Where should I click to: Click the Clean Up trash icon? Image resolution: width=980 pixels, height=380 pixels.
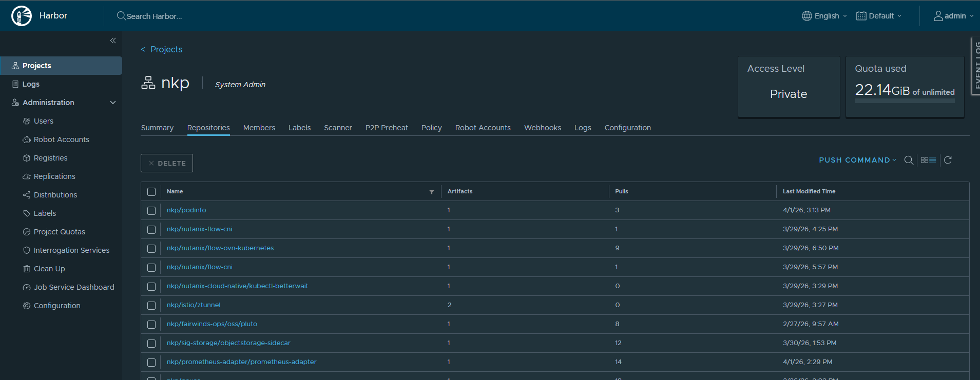27,269
